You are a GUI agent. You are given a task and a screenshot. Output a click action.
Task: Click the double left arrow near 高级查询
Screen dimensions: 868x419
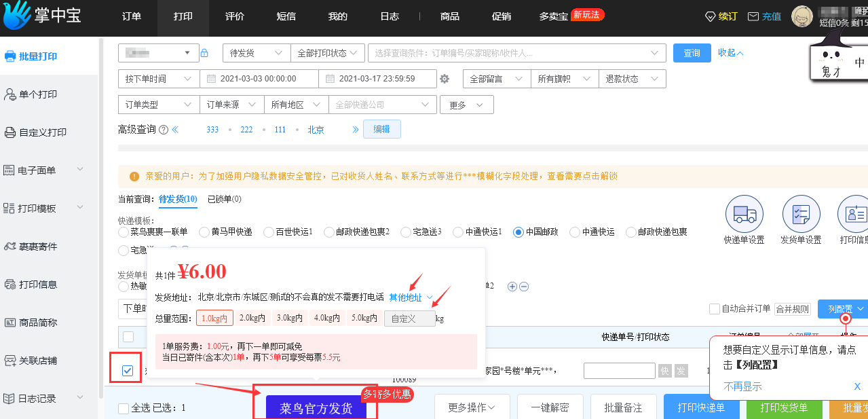pos(175,130)
